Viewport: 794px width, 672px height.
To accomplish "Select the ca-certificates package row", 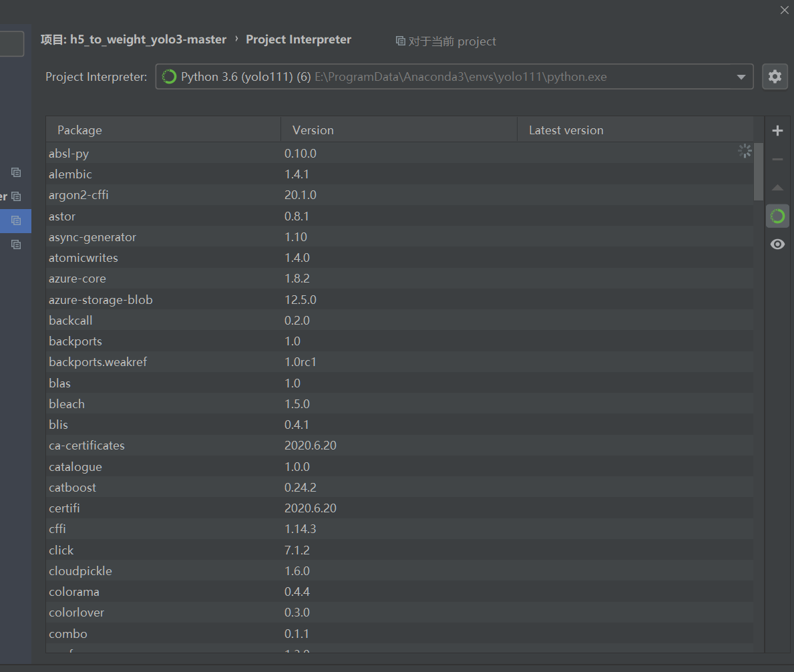I will pos(399,446).
